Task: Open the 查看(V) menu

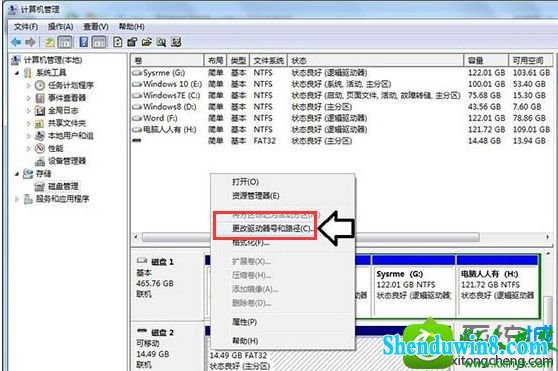Action: [96, 27]
